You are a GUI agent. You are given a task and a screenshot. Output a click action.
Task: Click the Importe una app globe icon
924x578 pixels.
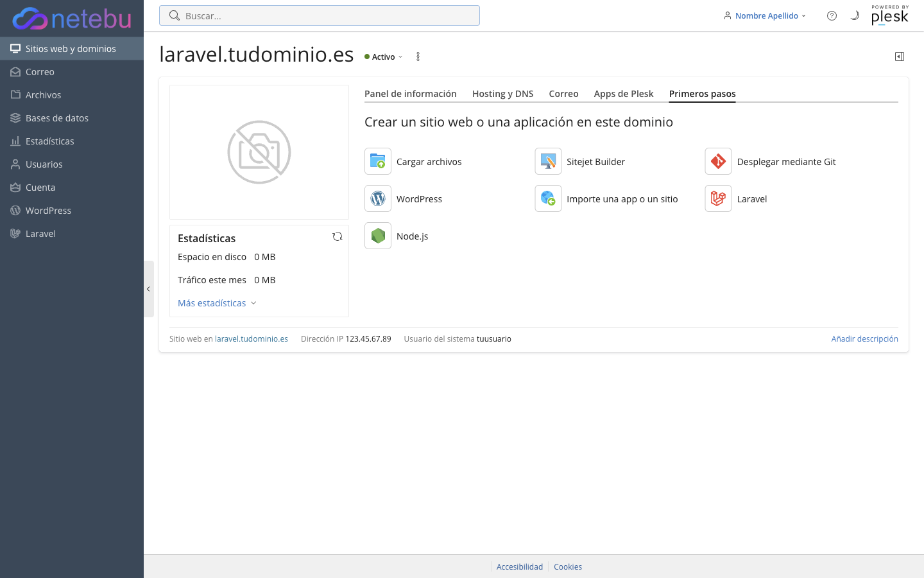click(548, 198)
